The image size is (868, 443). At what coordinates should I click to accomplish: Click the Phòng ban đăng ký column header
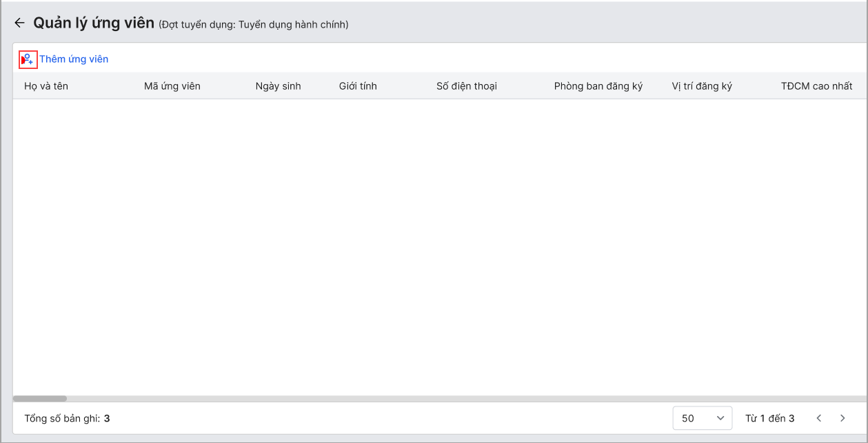click(x=598, y=86)
